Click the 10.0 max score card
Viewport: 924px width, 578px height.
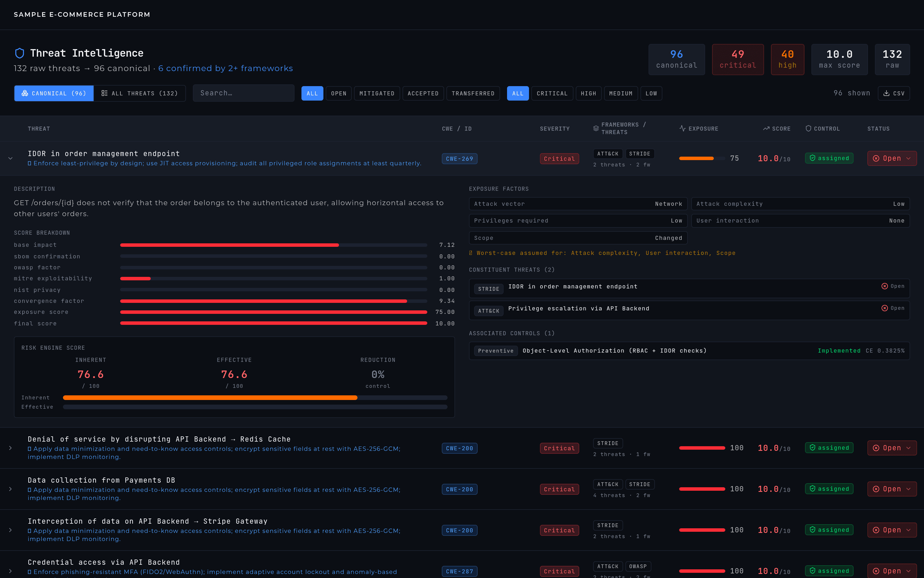click(x=839, y=59)
